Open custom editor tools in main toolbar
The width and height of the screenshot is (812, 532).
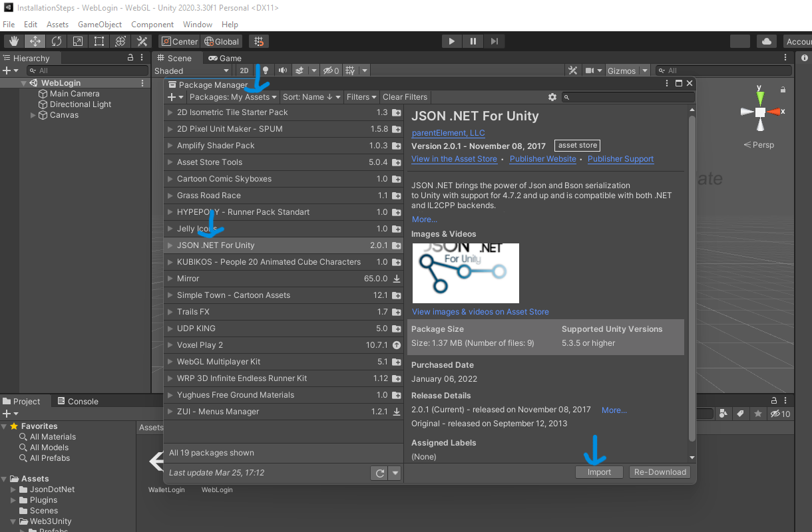point(141,41)
